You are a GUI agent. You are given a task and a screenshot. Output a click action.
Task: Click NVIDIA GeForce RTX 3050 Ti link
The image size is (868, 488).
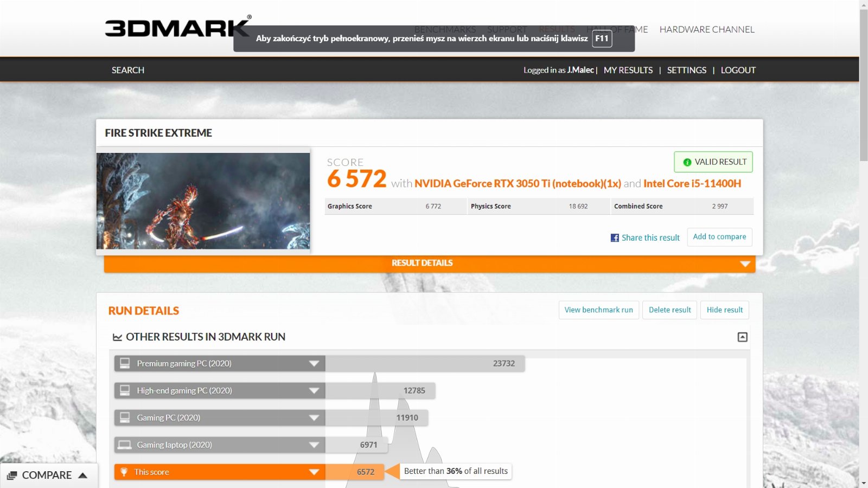518,183
